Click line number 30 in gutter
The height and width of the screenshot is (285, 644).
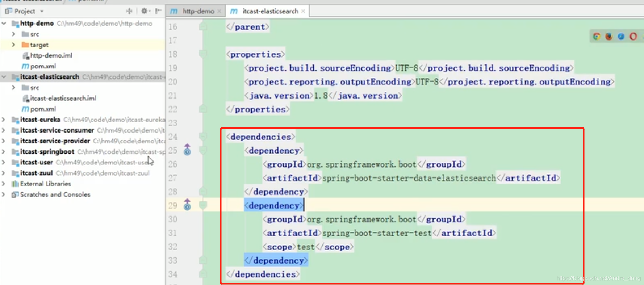[x=173, y=219]
